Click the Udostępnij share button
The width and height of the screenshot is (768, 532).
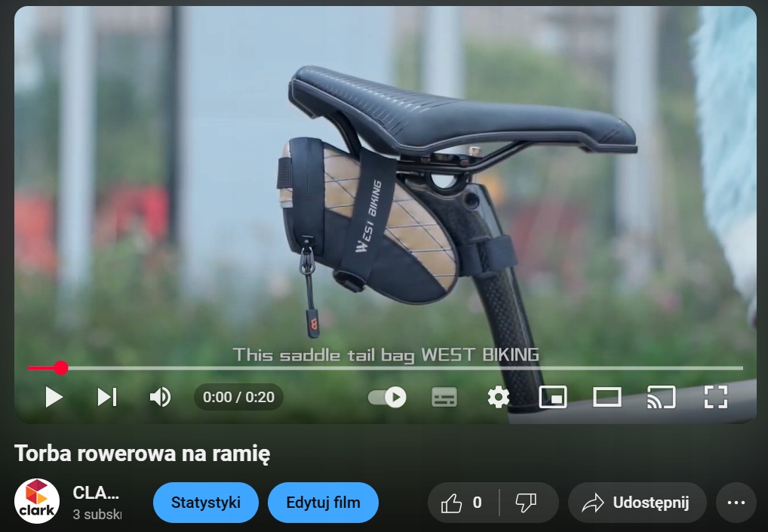pyautogui.click(x=637, y=503)
